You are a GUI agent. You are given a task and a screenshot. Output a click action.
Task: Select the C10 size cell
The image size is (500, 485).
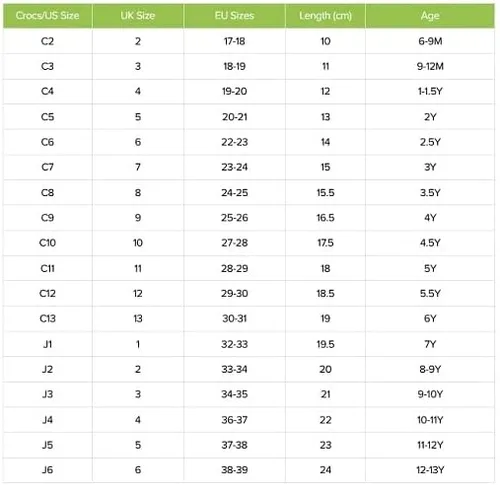click(x=47, y=243)
